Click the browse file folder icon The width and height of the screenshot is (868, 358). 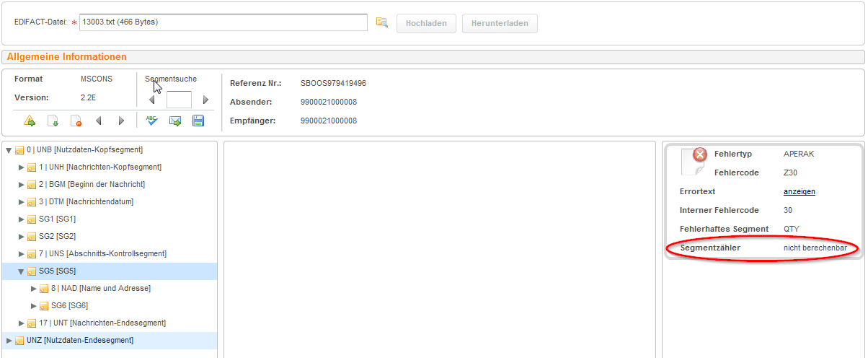pos(382,22)
